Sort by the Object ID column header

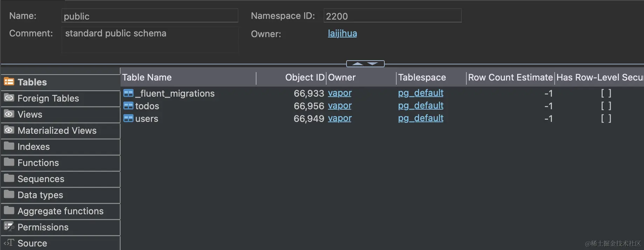point(305,77)
